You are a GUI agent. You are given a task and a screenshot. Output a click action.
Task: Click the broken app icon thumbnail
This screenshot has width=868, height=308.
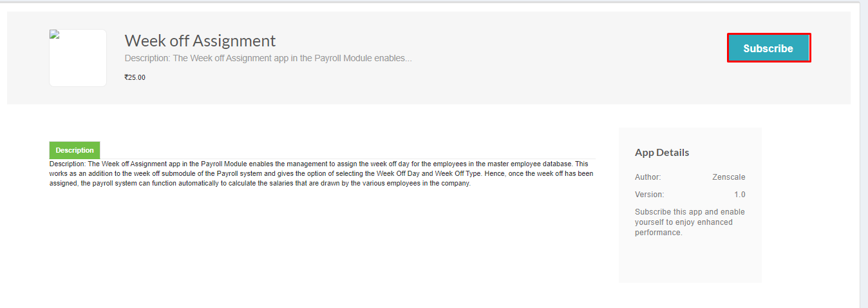[x=78, y=58]
